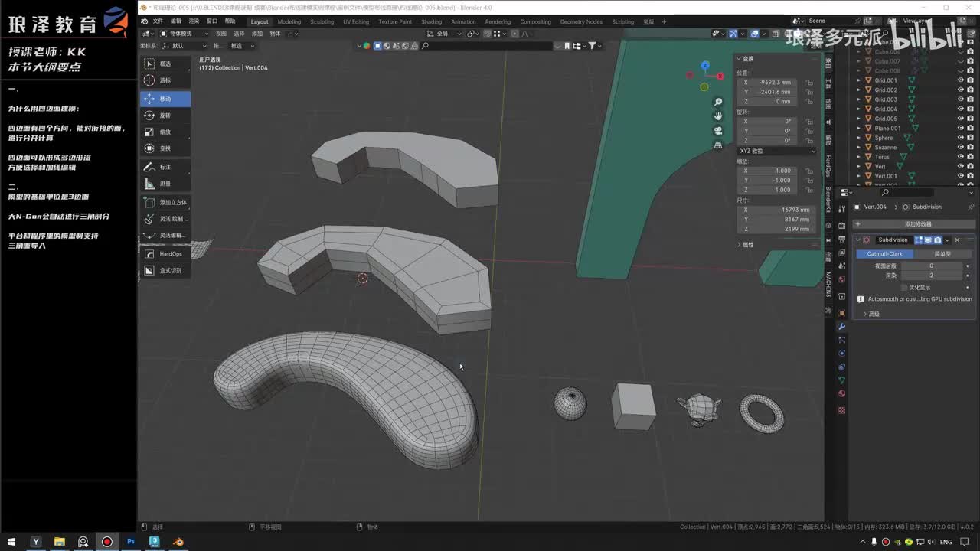Click the Add Modifier button
980x551 pixels.
917,223
